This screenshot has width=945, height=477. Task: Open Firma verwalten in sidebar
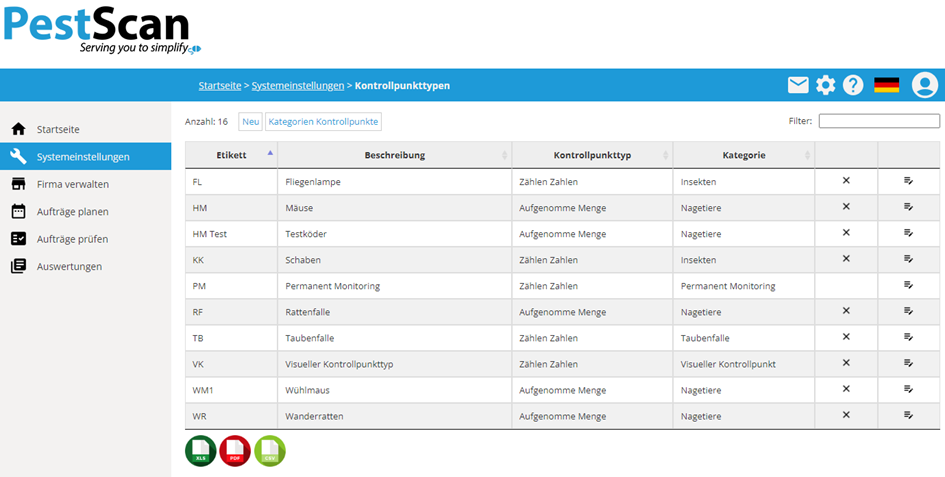[86, 184]
